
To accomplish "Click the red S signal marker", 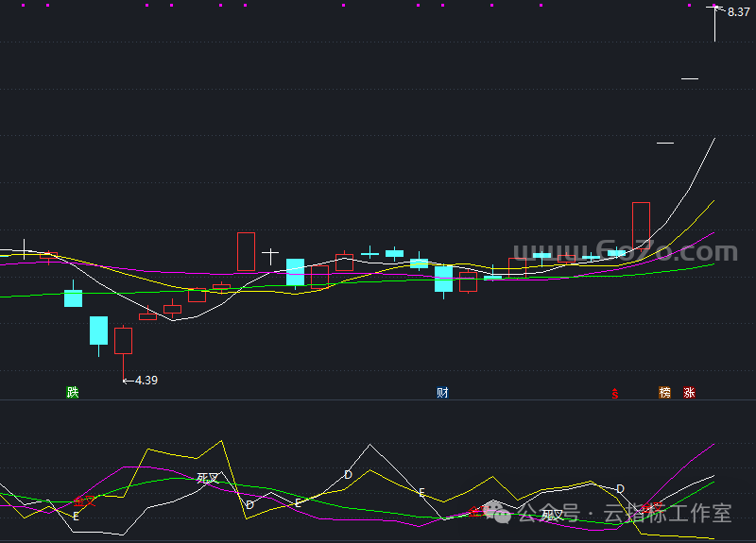I will (x=615, y=393).
